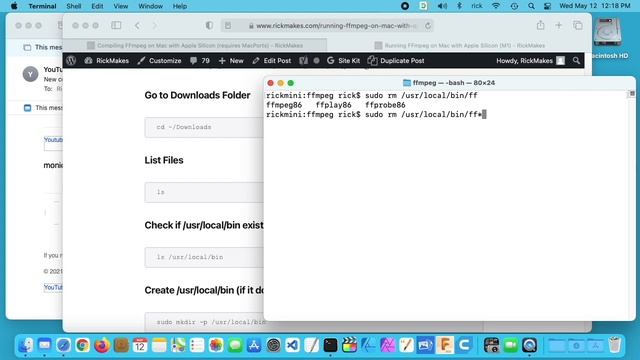
Task: Open the date and time in menu bar
Action: tap(595, 6)
